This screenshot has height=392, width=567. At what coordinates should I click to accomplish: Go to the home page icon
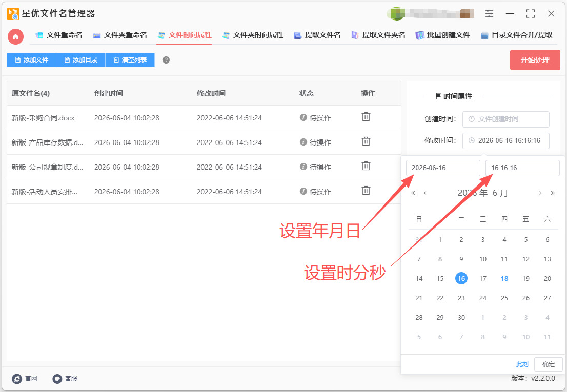tap(15, 36)
